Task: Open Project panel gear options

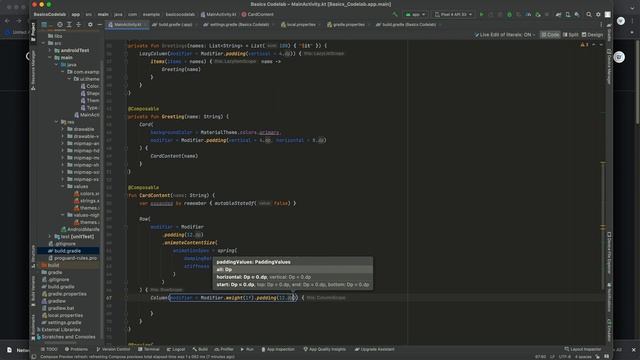Action: (x=90, y=24)
